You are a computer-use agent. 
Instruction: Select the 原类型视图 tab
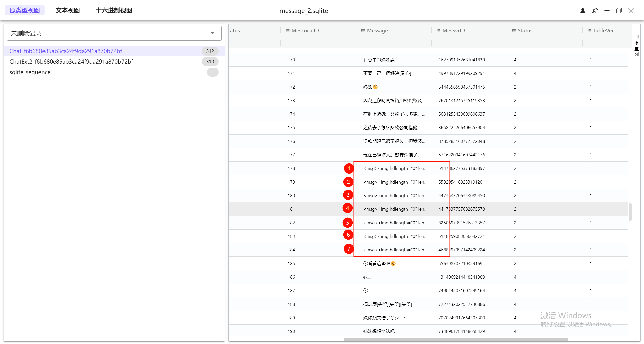(25, 10)
